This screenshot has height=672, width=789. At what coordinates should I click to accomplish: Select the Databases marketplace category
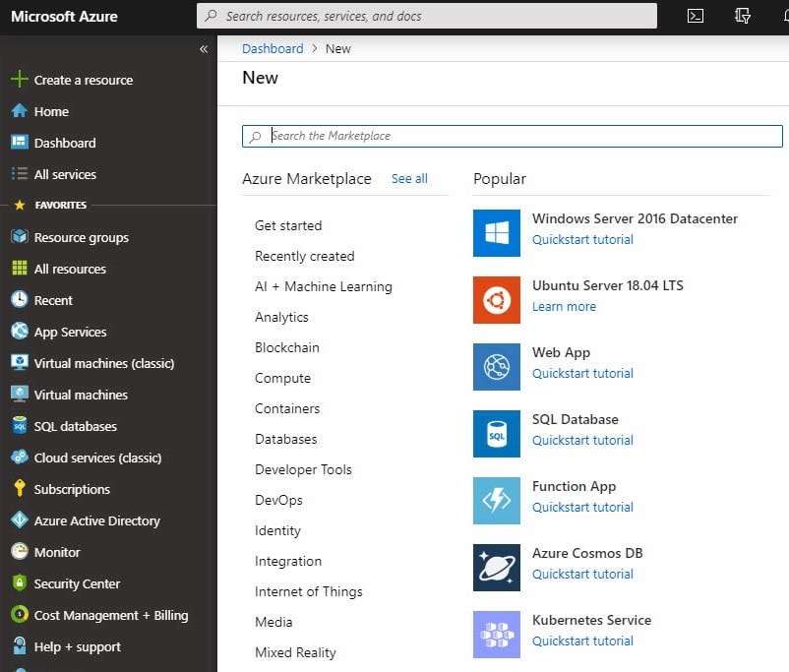click(285, 439)
